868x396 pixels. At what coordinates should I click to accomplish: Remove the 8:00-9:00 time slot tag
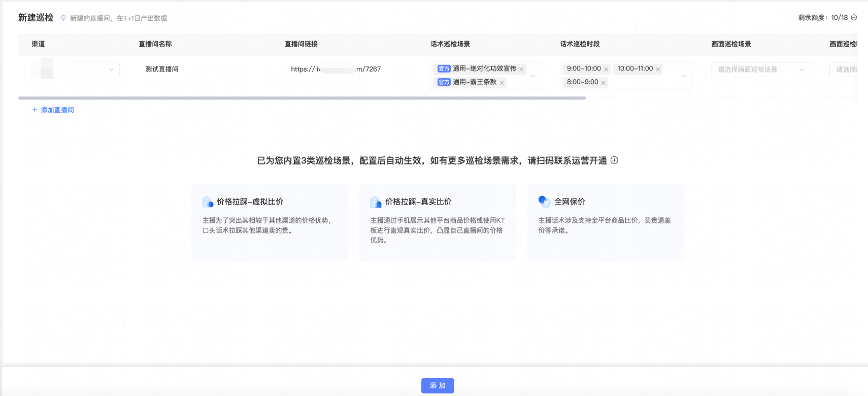click(604, 83)
